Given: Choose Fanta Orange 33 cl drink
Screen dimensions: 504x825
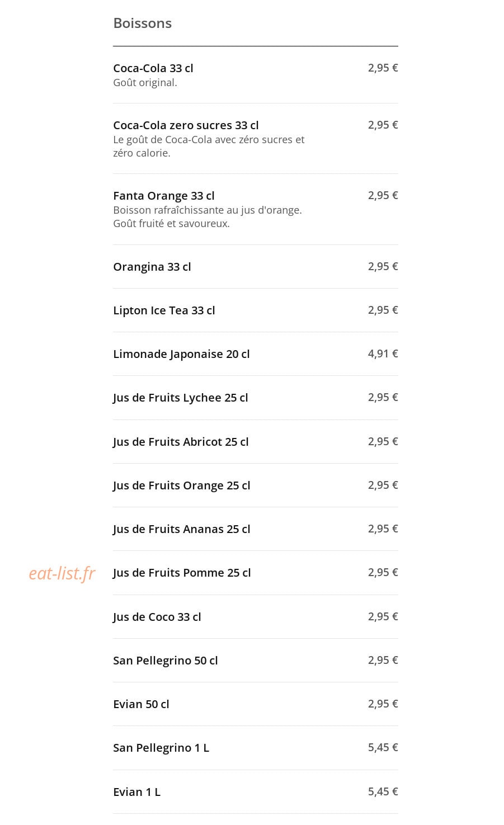Looking at the screenshot, I should (x=255, y=209).
